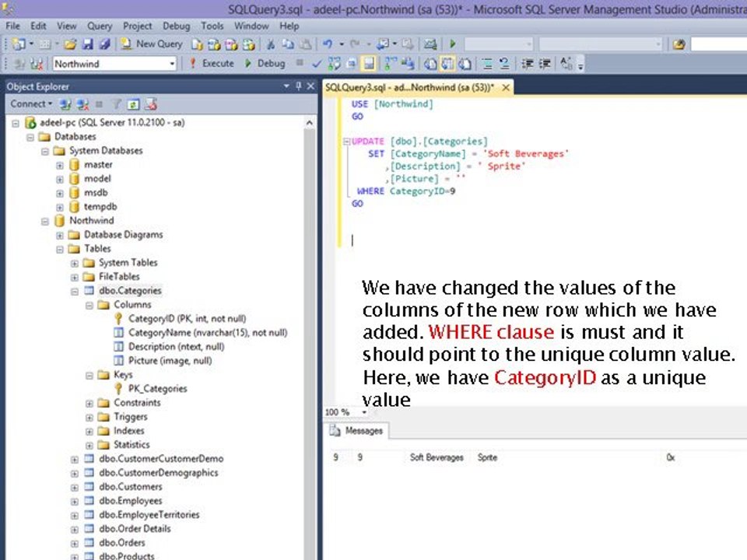
Task: Close the Object Explorer panel
Action: [310, 86]
